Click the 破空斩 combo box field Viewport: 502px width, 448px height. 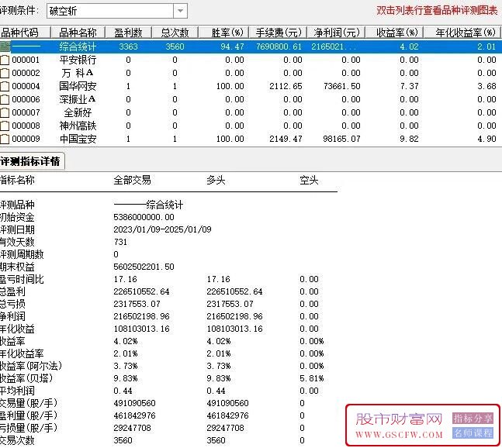pyautogui.click(x=115, y=11)
